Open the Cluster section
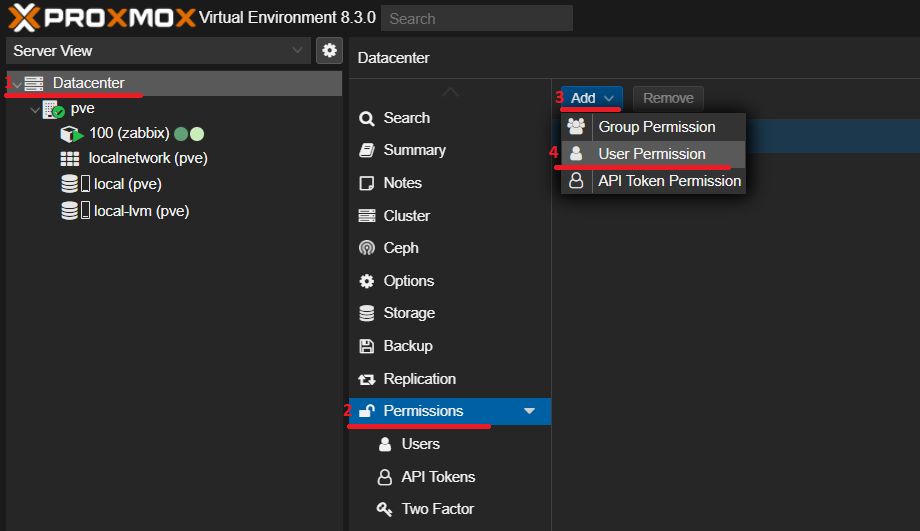 point(450,216)
